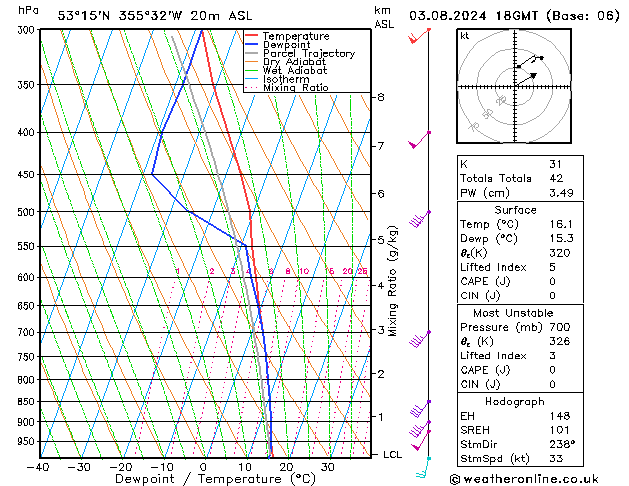Screen dimensions: 629x486
Task: Click the 400 hPa wind barb
Action: pos(419,140)
